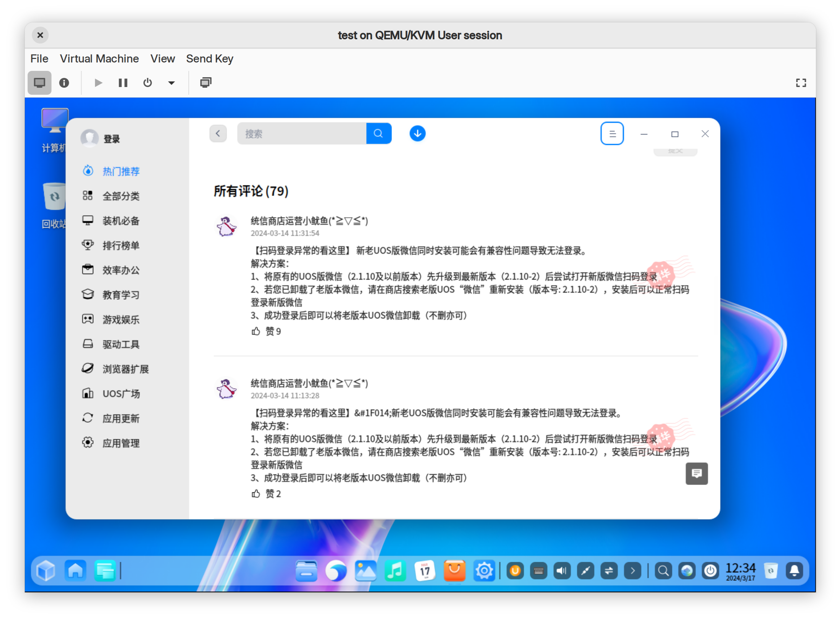Click the manage snapshots toolbar icon
The width and height of the screenshot is (840, 619).
(x=206, y=82)
